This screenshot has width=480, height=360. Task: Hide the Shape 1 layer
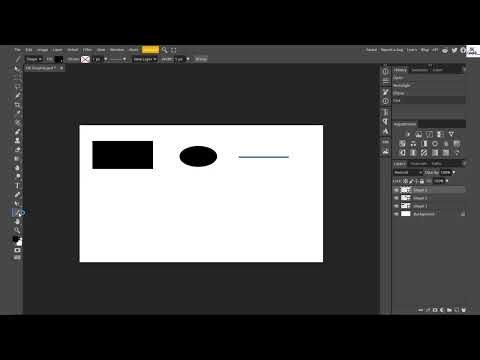point(396,206)
